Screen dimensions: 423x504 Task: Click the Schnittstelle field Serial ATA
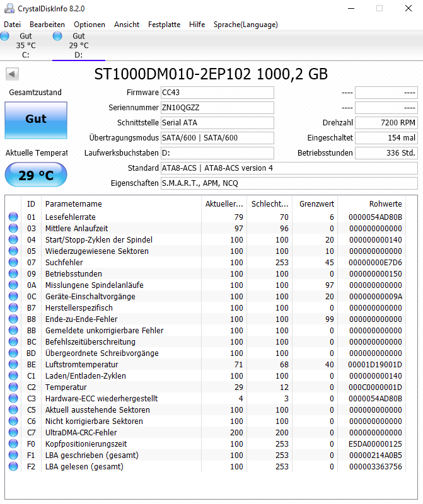tap(217, 123)
